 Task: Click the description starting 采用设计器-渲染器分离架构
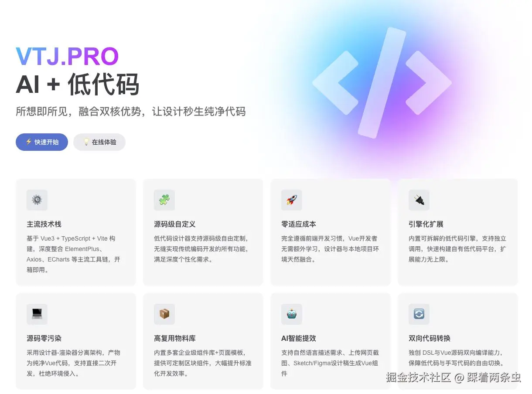73,363
